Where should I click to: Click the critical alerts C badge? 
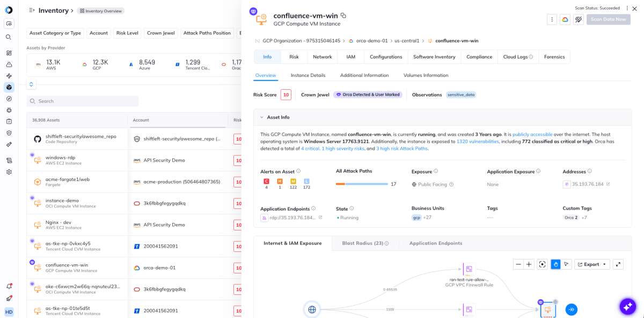(x=266, y=182)
